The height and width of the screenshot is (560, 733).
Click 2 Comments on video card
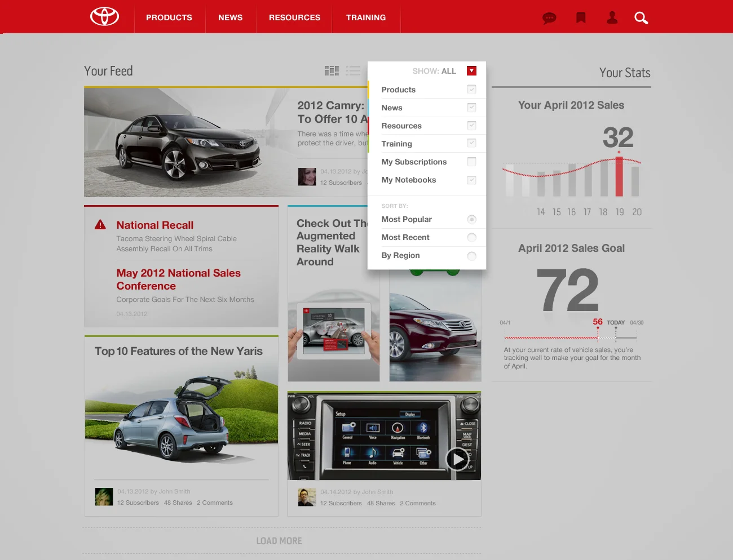click(418, 503)
